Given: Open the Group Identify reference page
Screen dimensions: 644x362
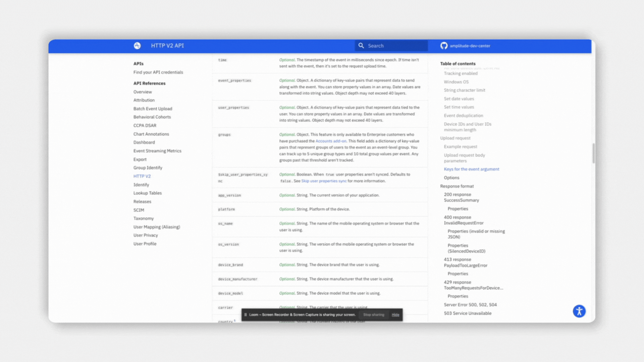Looking at the screenshot, I should point(148,168).
